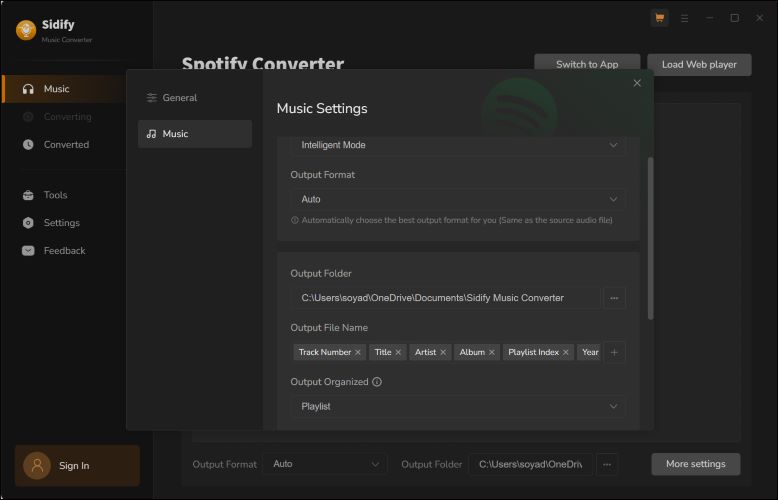Click the dialog vertical scrollbar
The height and width of the screenshot is (500, 778).
point(650,238)
